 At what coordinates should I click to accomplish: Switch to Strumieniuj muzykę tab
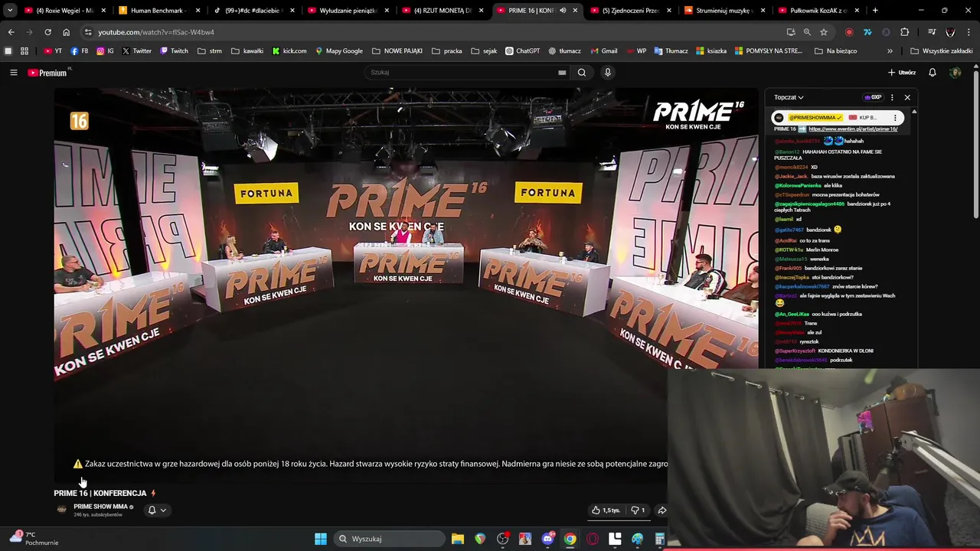point(724,11)
